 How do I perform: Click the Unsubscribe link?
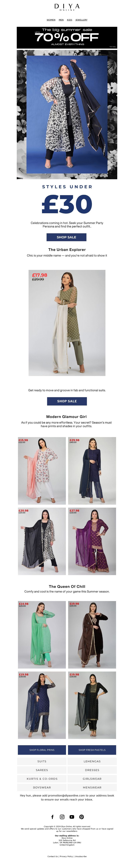[81, 856]
